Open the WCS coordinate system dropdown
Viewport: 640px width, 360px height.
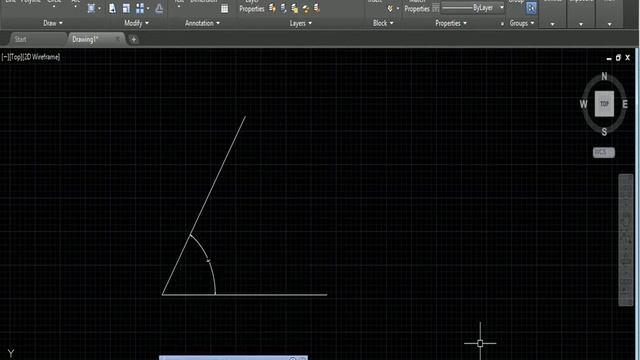coord(604,152)
